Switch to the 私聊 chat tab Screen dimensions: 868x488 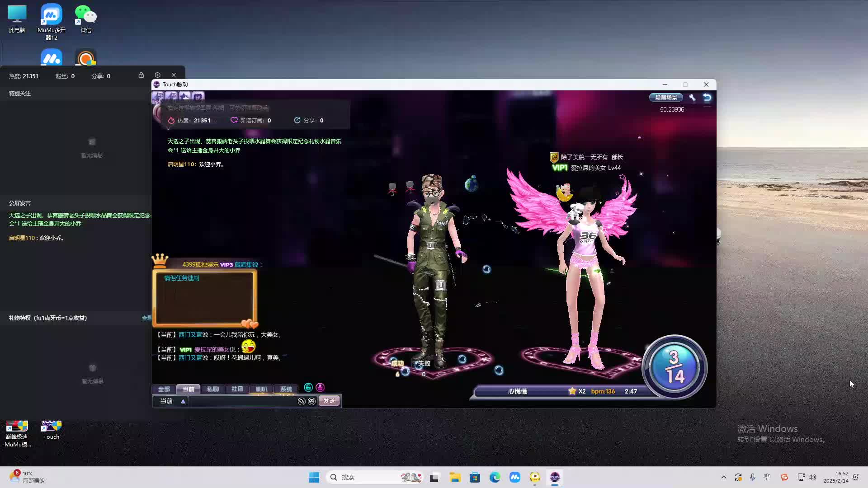[212, 389]
